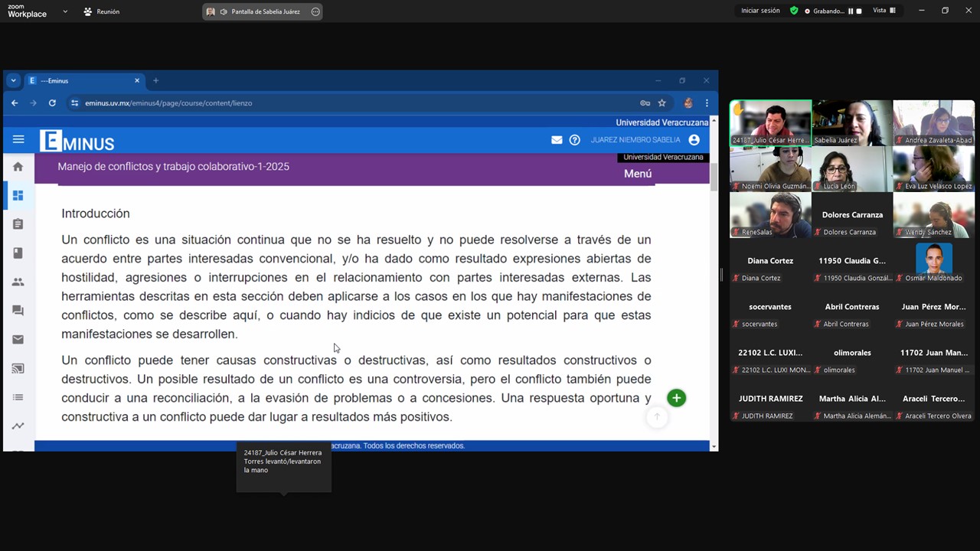
Task: Open the dashboard icon in the sidebar
Action: (x=18, y=195)
